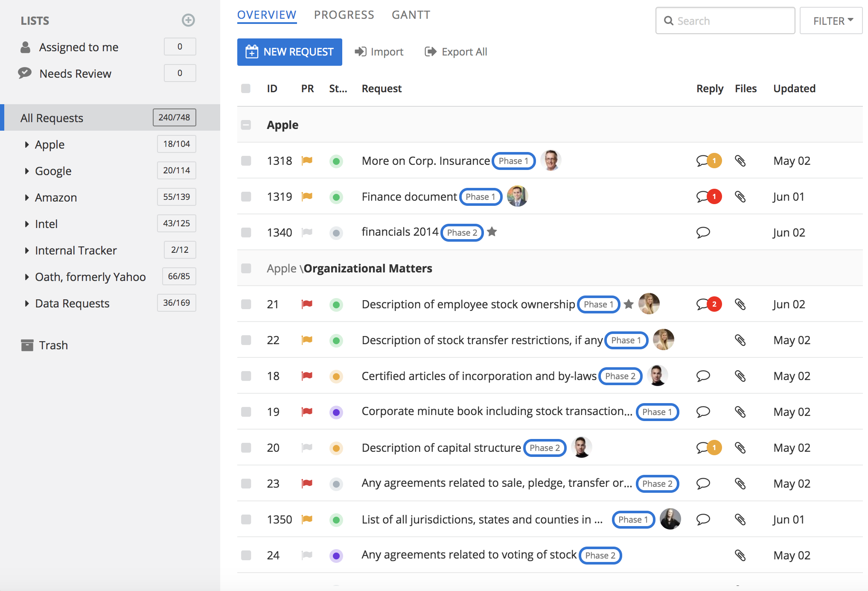Open reply bubble for request 1319

[x=703, y=197]
